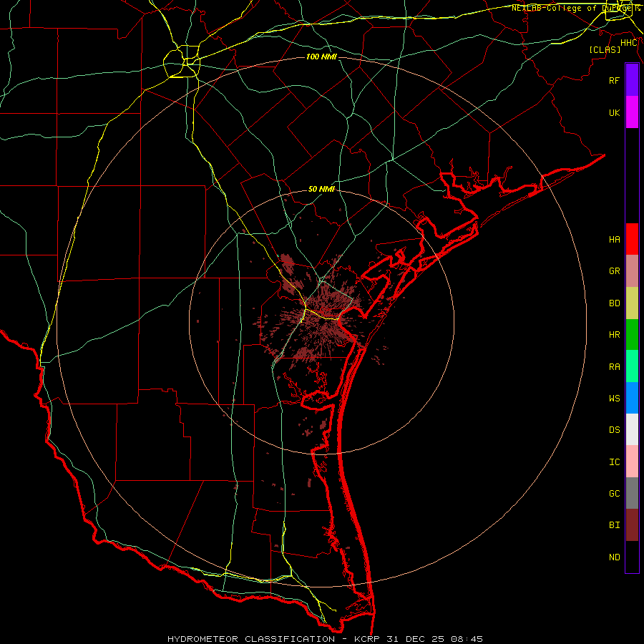Click the HA legend label
The image size is (644, 644).
pos(614,239)
